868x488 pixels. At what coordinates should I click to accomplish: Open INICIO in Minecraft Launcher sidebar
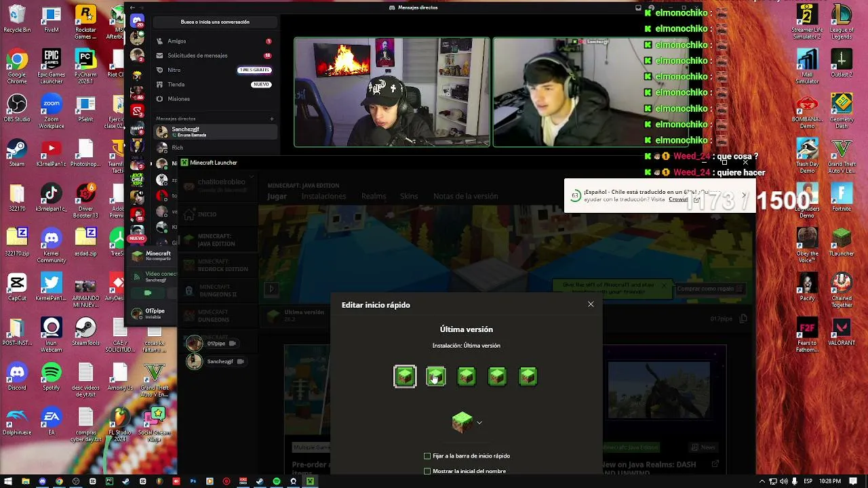coord(218,214)
